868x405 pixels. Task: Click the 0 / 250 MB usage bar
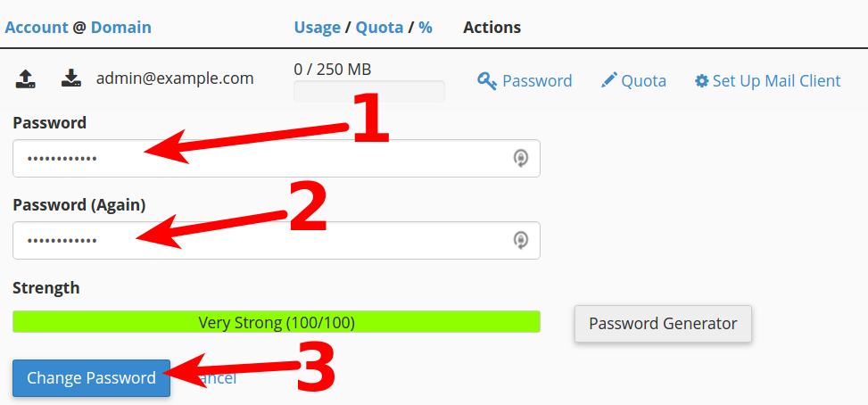click(x=368, y=90)
